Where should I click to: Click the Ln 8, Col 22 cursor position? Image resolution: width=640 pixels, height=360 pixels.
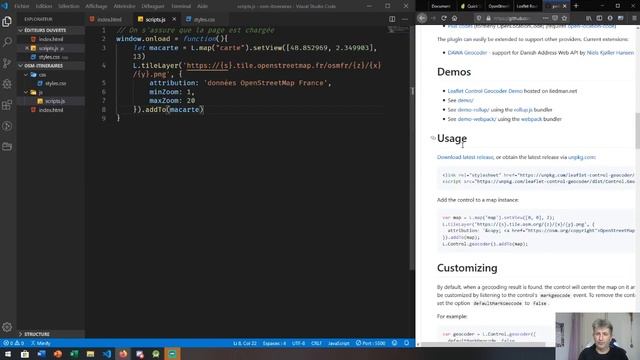[x=244, y=343]
